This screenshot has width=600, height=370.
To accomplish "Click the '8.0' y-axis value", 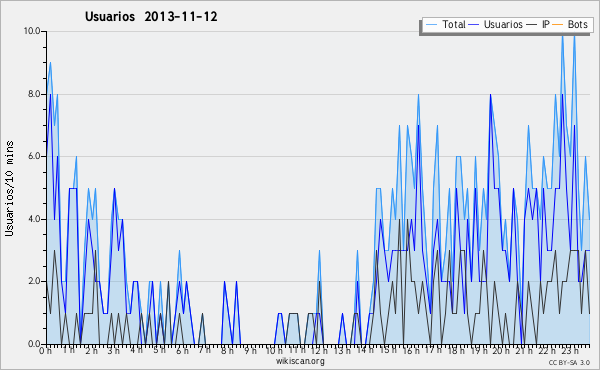I will 34,94.
